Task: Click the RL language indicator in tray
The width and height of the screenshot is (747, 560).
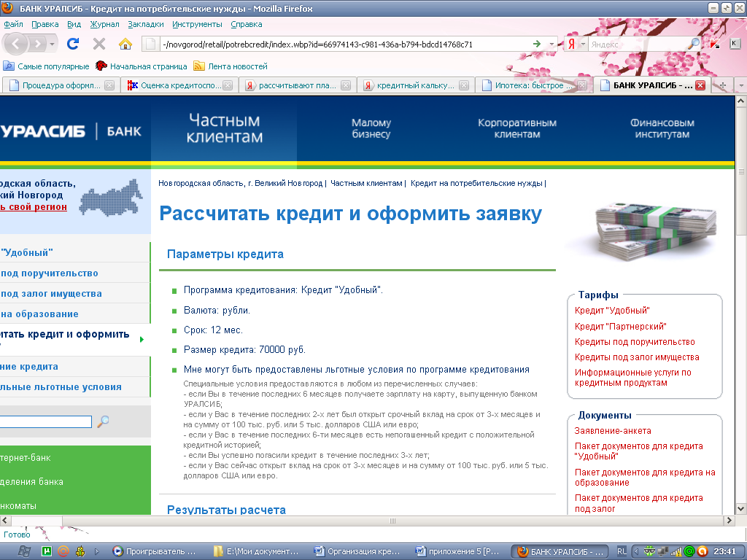Action: tap(622, 551)
